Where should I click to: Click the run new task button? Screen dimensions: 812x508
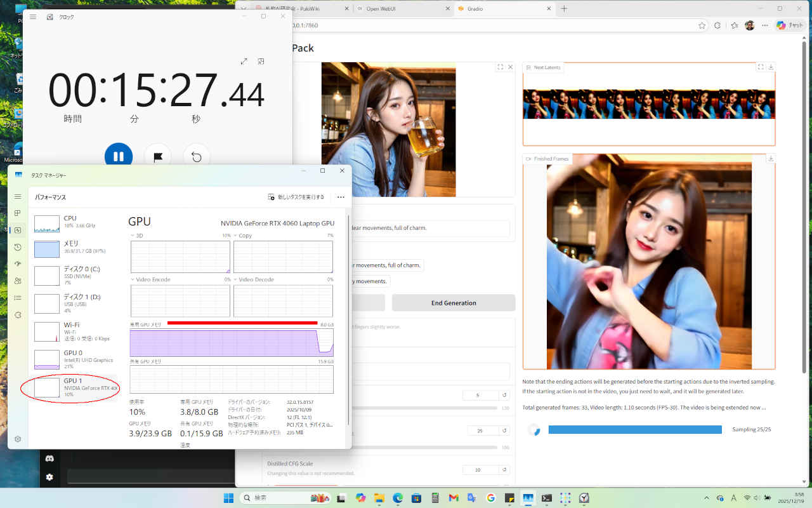pyautogui.click(x=296, y=197)
